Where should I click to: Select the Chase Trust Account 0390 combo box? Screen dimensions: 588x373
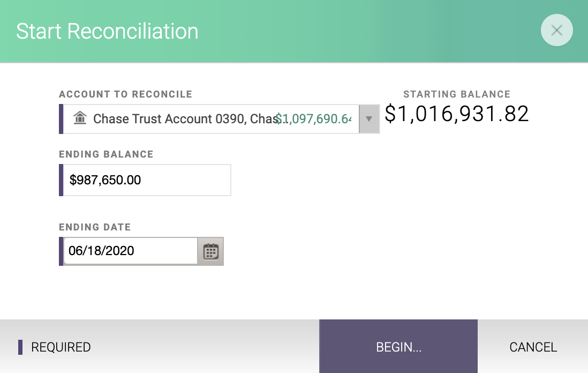(x=182, y=119)
